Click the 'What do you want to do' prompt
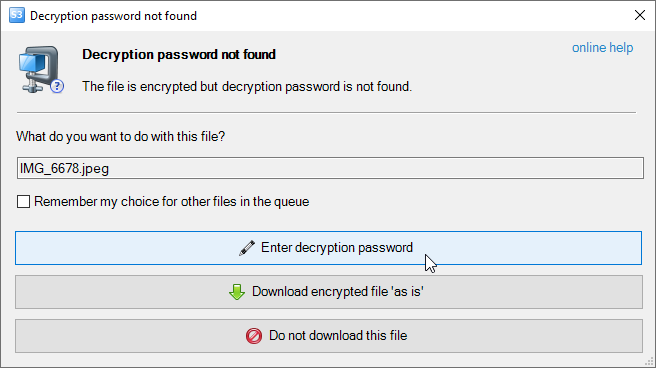Viewport: 656px width, 368px height. point(120,136)
